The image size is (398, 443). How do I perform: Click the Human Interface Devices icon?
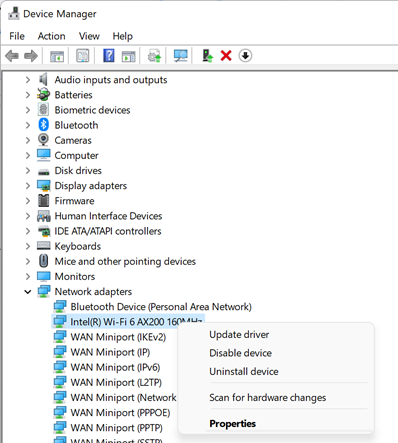(43, 216)
